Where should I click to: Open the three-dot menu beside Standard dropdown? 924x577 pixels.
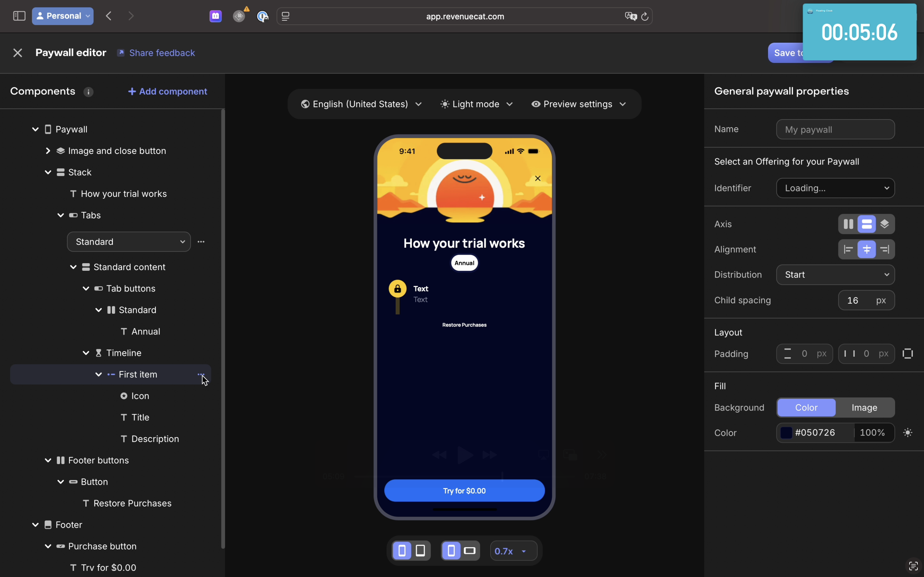pos(201,242)
